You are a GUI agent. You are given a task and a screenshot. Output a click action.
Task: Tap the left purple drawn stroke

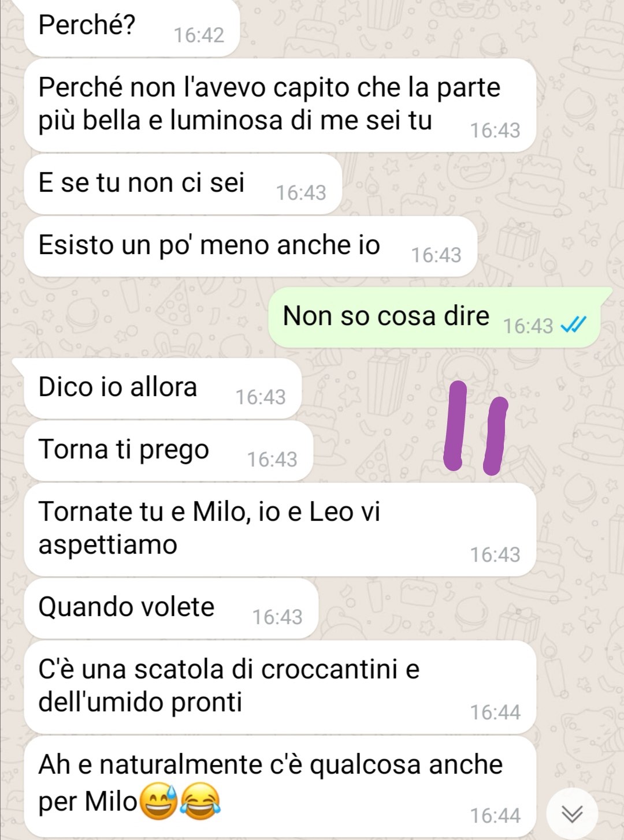tap(456, 425)
